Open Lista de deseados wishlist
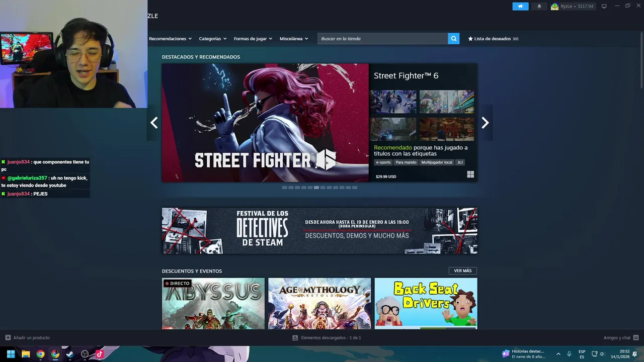Image resolution: width=644 pixels, height=362 pixels. [493, 39]
